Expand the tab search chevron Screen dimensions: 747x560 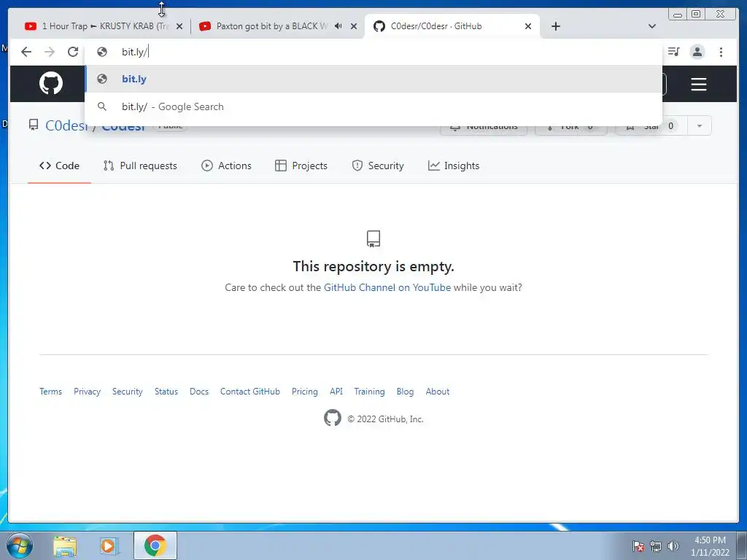coord(652,26)
